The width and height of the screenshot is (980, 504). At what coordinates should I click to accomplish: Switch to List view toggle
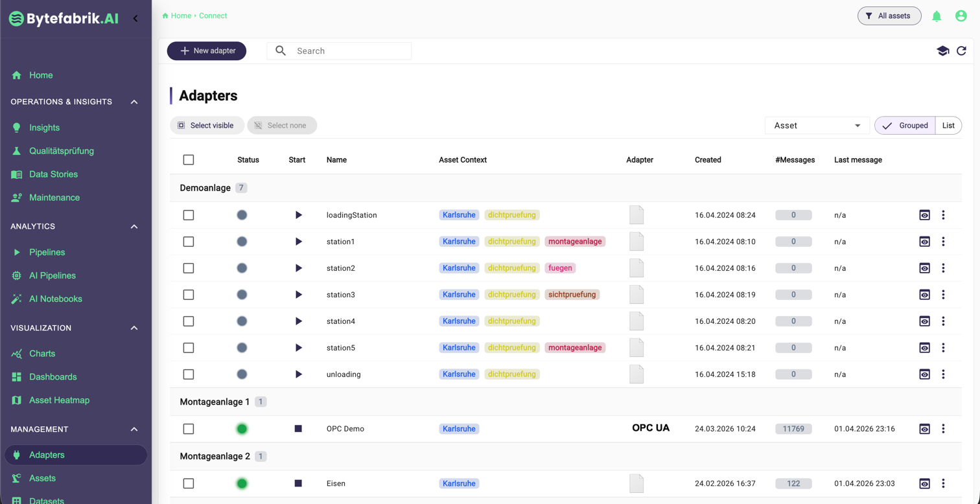[x=948, y=126]
